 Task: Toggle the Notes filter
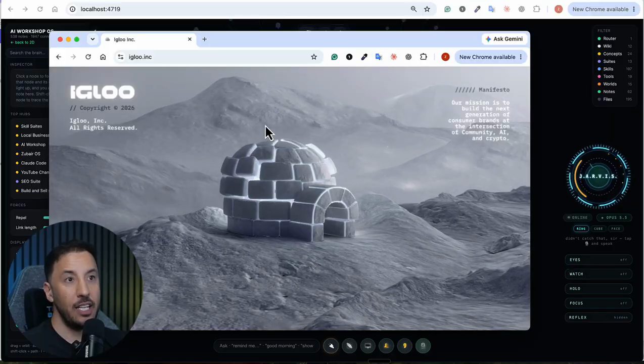pos(615,92)
